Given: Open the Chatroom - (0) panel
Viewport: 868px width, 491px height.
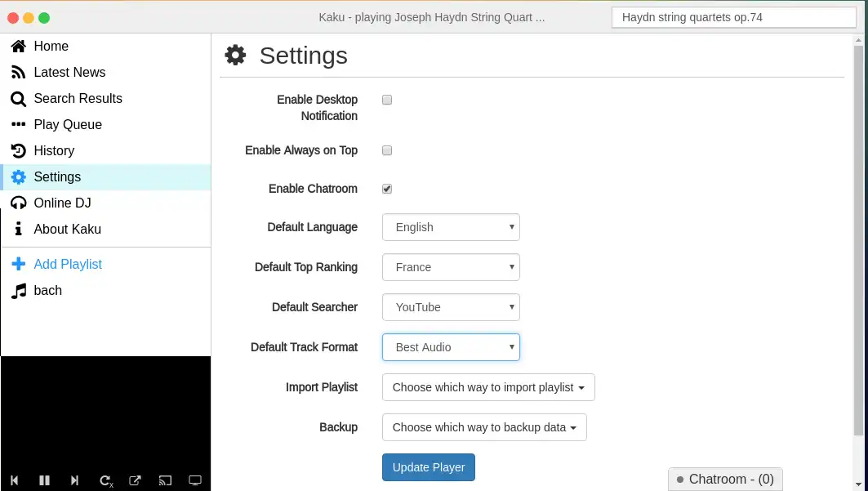Looking at the screenshot, I should click(x=725, y=480).
